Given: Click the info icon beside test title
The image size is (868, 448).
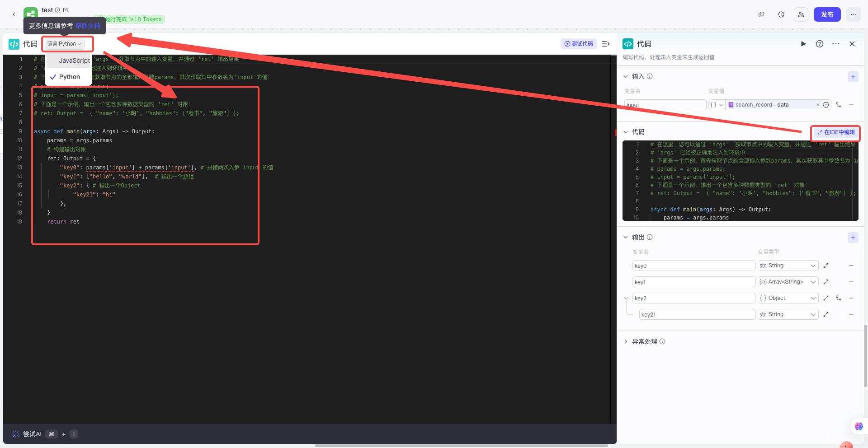Looking at the screenshot, I should [57, 10].
